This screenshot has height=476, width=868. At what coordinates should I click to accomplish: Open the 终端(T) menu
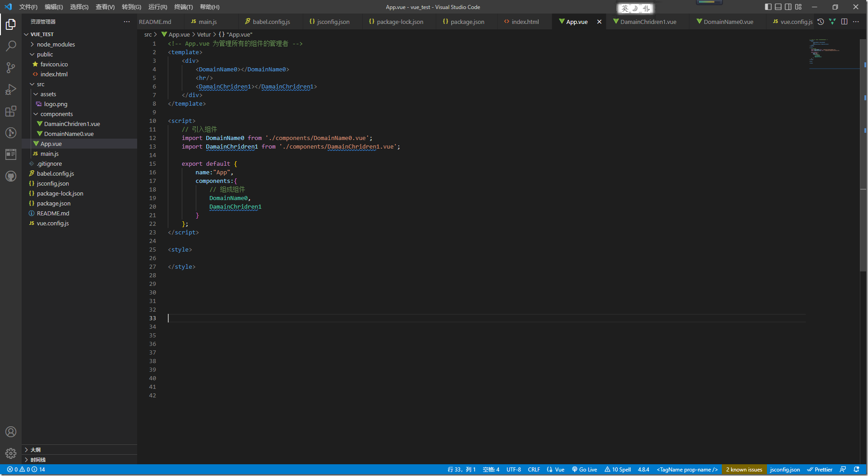click(184, 7)
